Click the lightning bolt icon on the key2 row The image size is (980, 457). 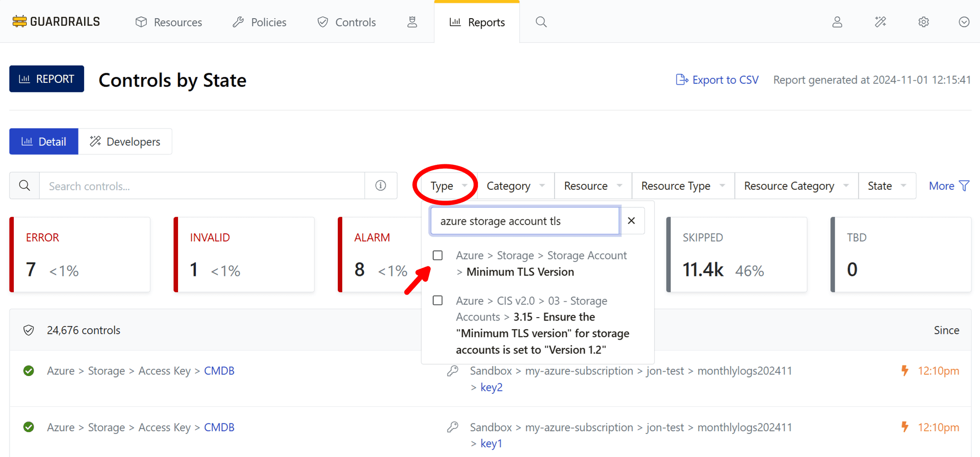coord(904,371)
